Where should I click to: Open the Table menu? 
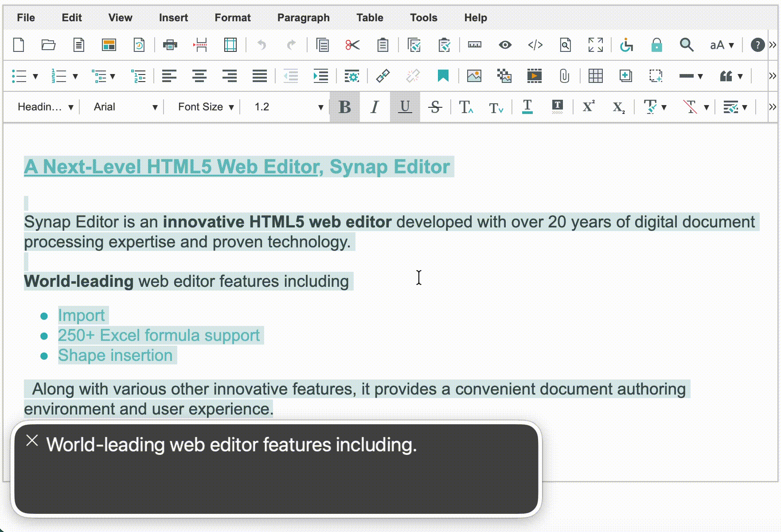(370, 18)
